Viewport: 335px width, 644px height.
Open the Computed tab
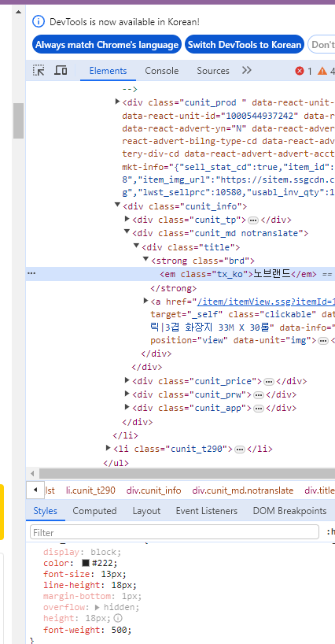(x=94, y=511)
